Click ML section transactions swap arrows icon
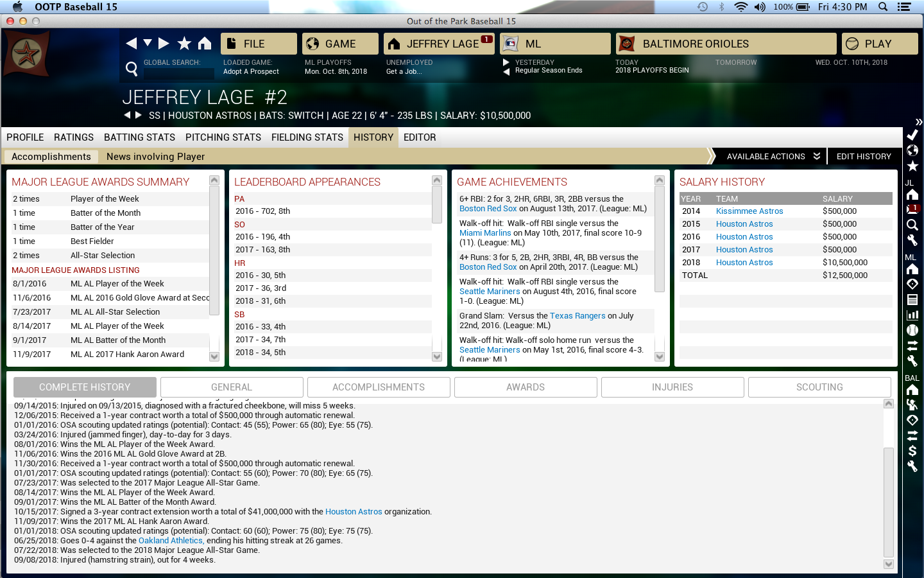924x578 pixels. pyautogui.click(x=912, y=346)
